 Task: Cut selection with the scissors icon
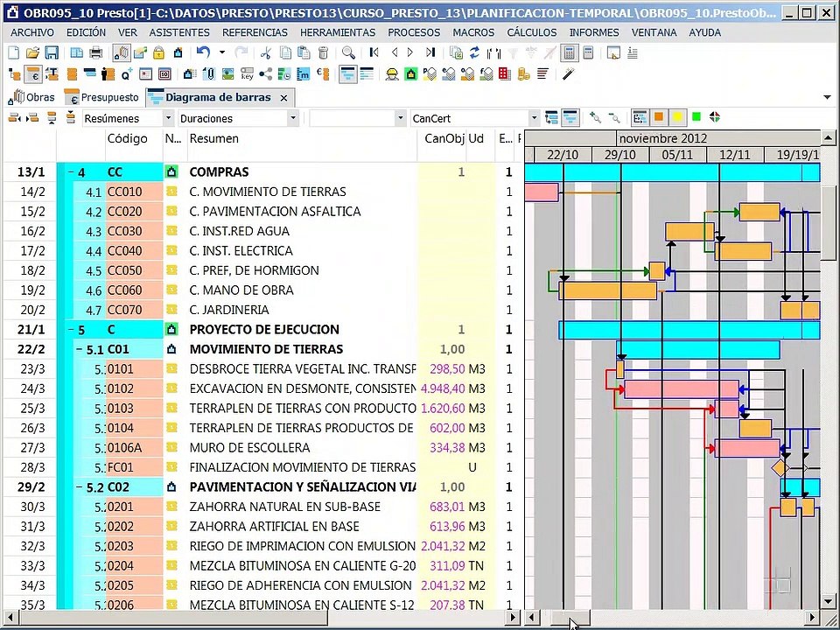click(x=266, y=52)
